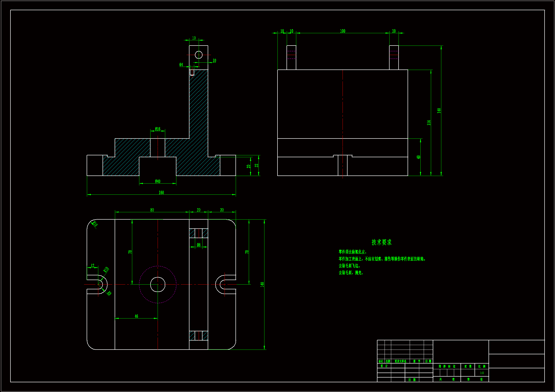This screenshot has width=555, height=392.
Task: Select the 图样标记 title block cell
Action: (x=447, y=366)
